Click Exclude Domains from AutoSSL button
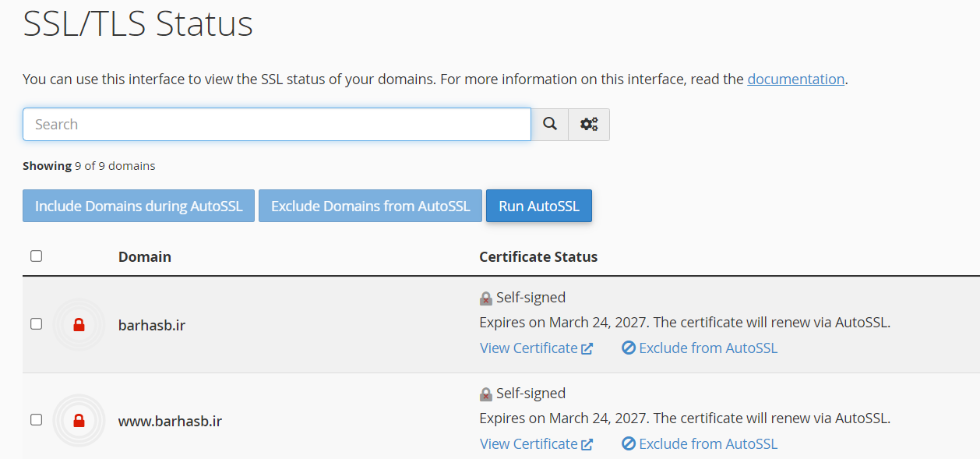This screenshot has height=459, width=980. [370, 207]
